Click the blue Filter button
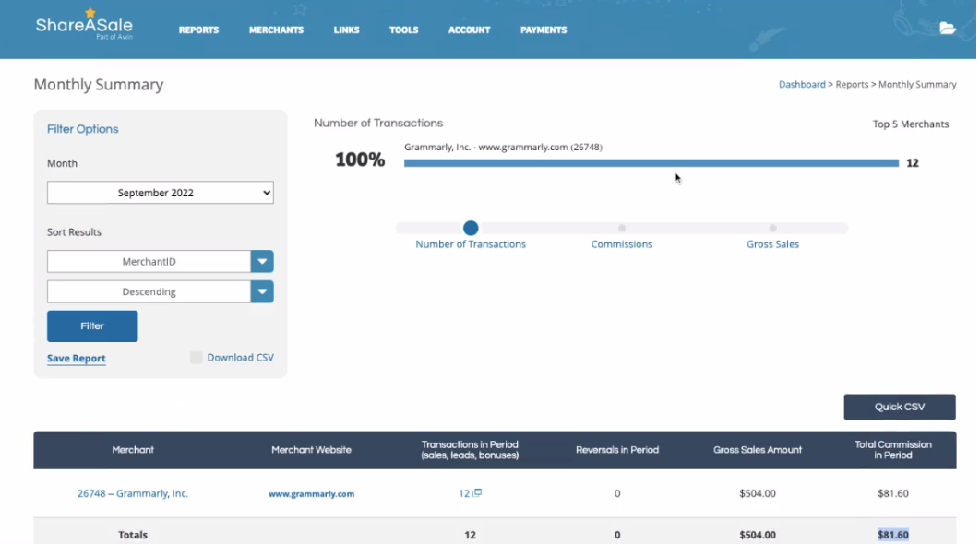Viewport: 980px width, 544px height. [92, 326]
